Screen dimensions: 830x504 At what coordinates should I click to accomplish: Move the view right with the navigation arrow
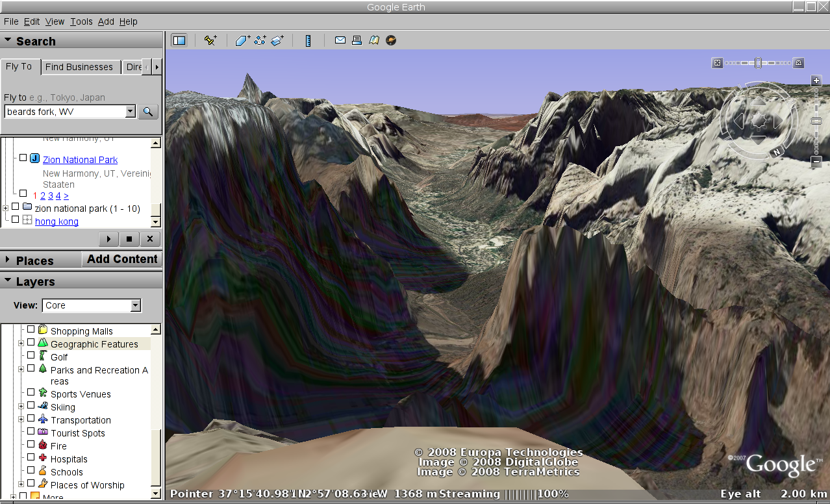click(x=777, y=121)
